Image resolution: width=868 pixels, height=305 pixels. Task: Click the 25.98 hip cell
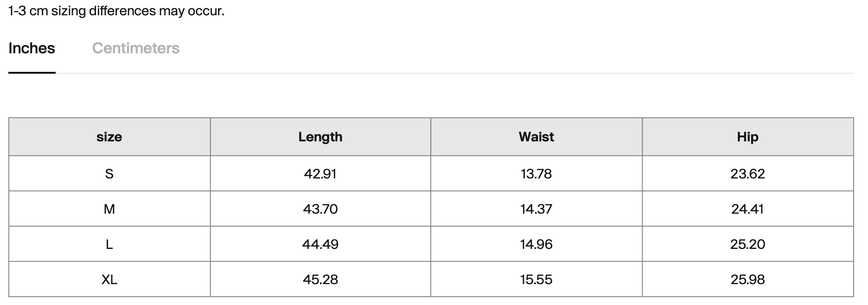pyautogui.click(x=747, y=280)
